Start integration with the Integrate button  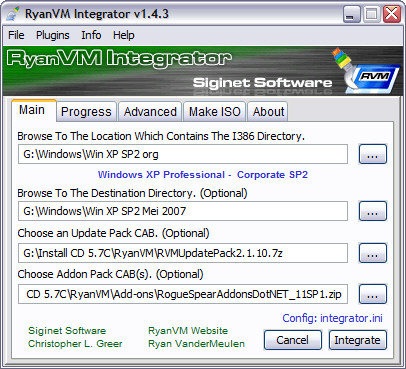click(358, 340)
